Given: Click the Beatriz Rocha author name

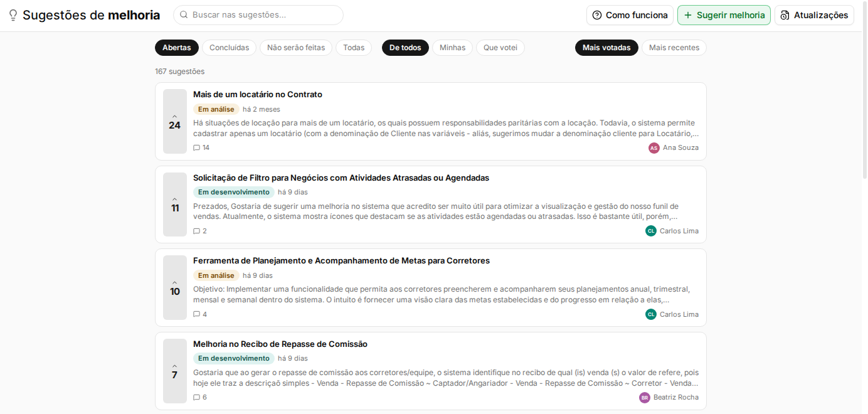Looking at the screenshot, I should [676, 398].
